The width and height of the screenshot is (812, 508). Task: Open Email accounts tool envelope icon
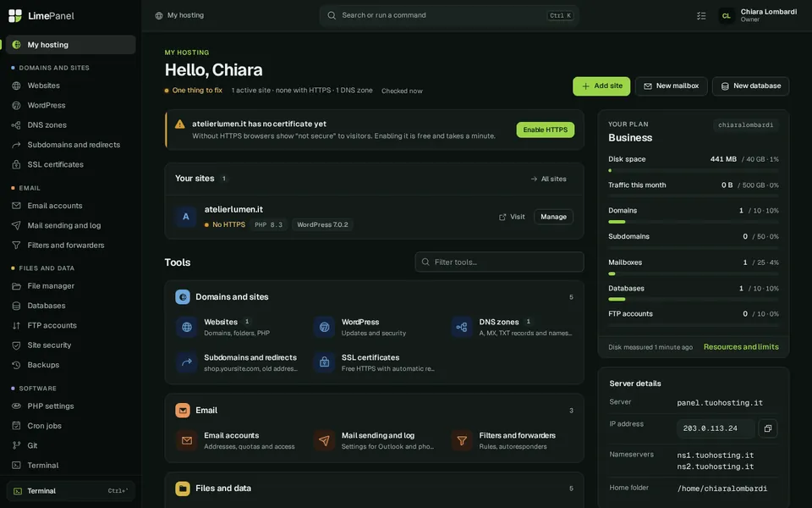coord(187,440)
